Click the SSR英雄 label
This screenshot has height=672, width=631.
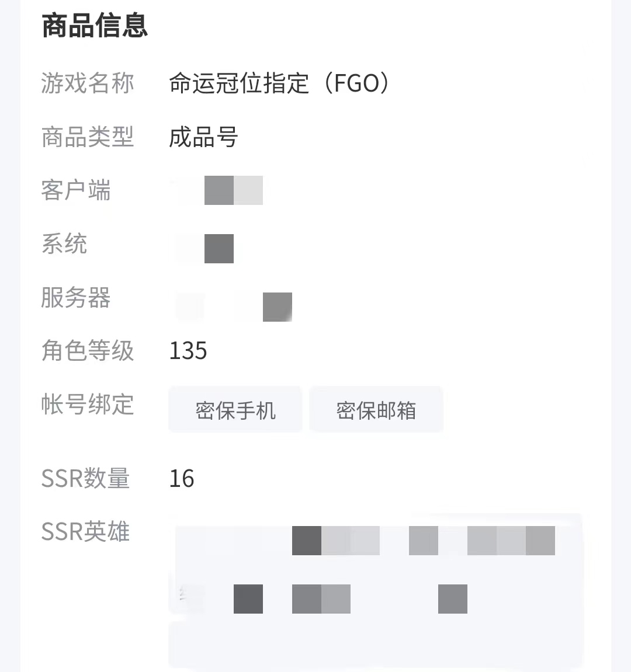[85, 532]
